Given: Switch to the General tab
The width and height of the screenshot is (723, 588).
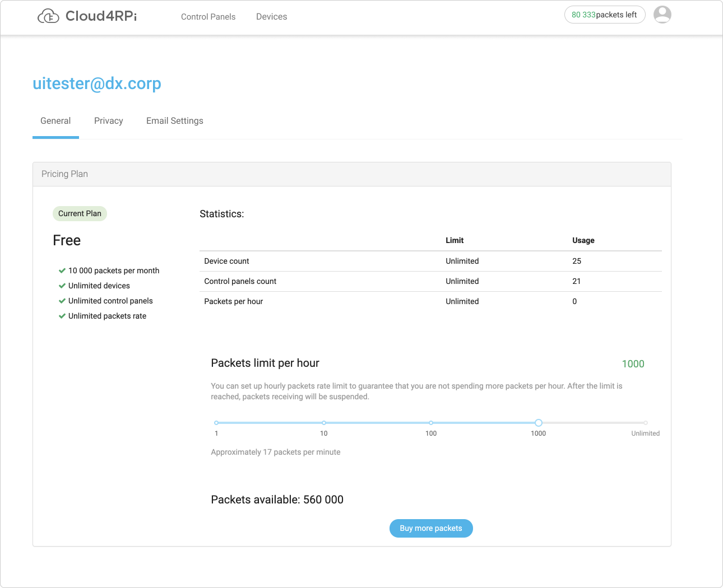Looking at the screenshot, I should point(55,121).
